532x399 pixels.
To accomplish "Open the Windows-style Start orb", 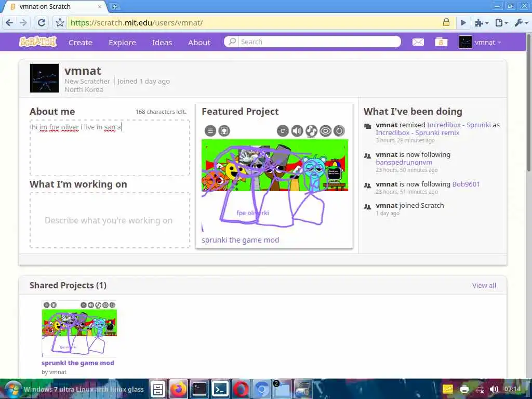I will pos(12,389).
